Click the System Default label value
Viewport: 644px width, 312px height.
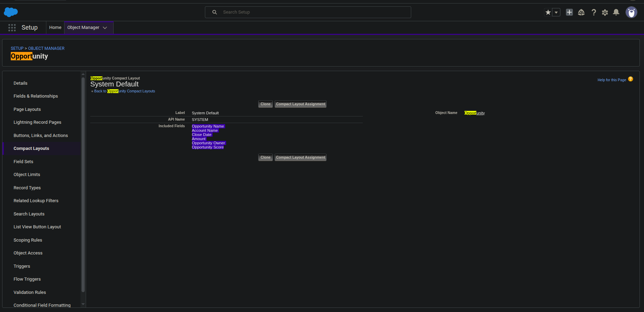205,113
